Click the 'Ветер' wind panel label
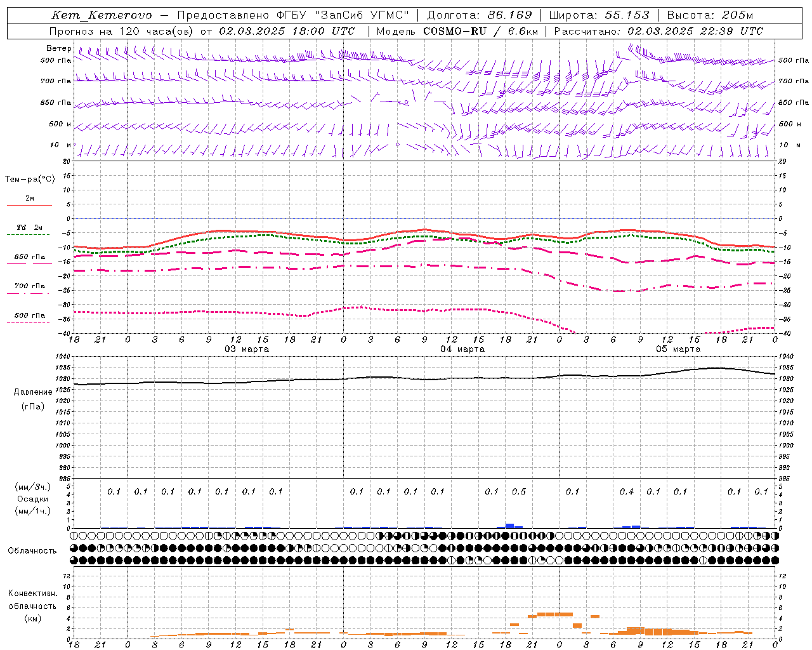 [58, 48]
